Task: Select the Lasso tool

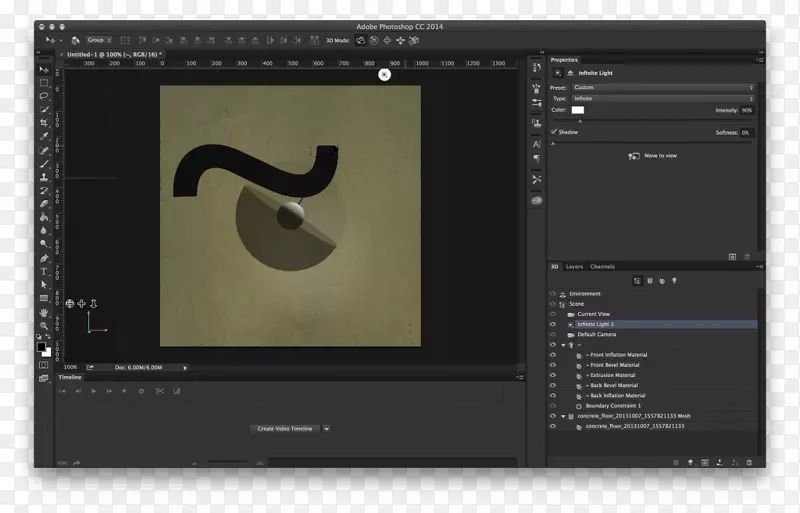Action: click(44, 97)
